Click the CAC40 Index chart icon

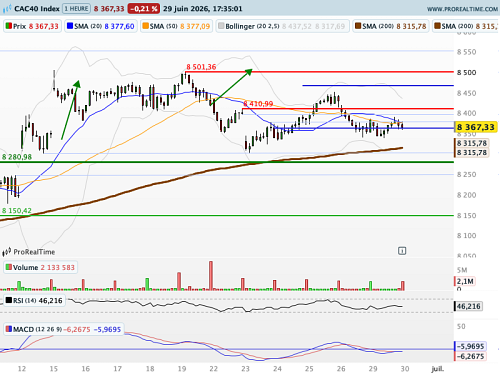pyautogui.click(x=7, y=9)
